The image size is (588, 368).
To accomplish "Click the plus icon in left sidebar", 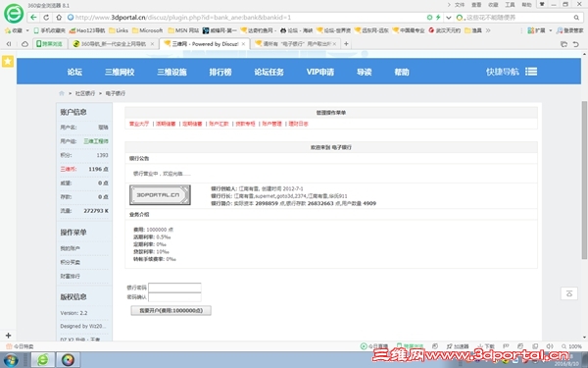I will click(x=8, y=336).
